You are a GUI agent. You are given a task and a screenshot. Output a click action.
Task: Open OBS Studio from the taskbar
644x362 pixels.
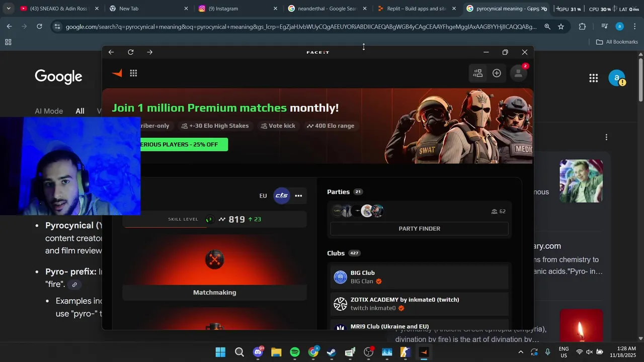(x=368, y=352)
